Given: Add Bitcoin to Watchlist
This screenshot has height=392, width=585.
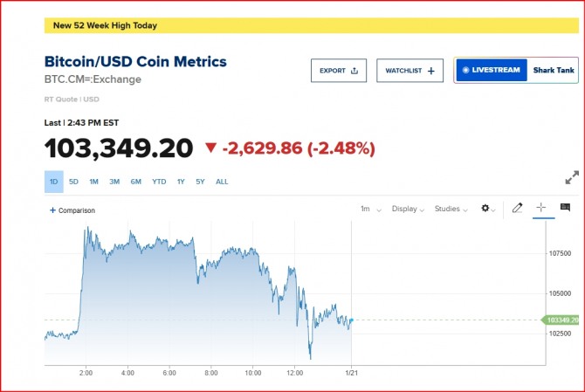Looking at the screenshot, I should point(409,71).
